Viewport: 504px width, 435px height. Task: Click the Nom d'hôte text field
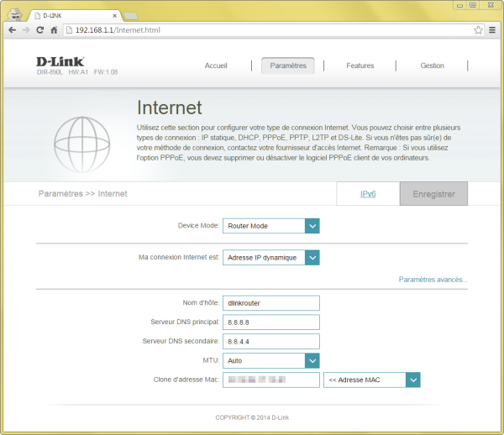271,303
